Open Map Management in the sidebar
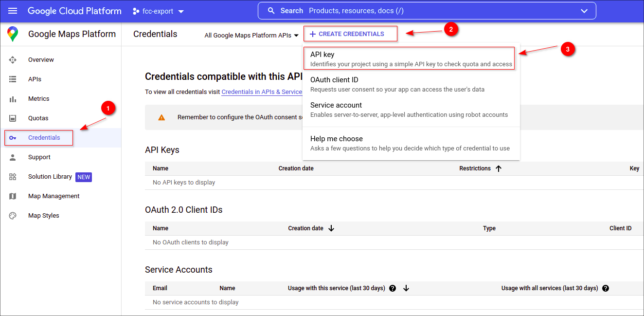Viewport: 644px width, 316px height. (x=61, y=196)
